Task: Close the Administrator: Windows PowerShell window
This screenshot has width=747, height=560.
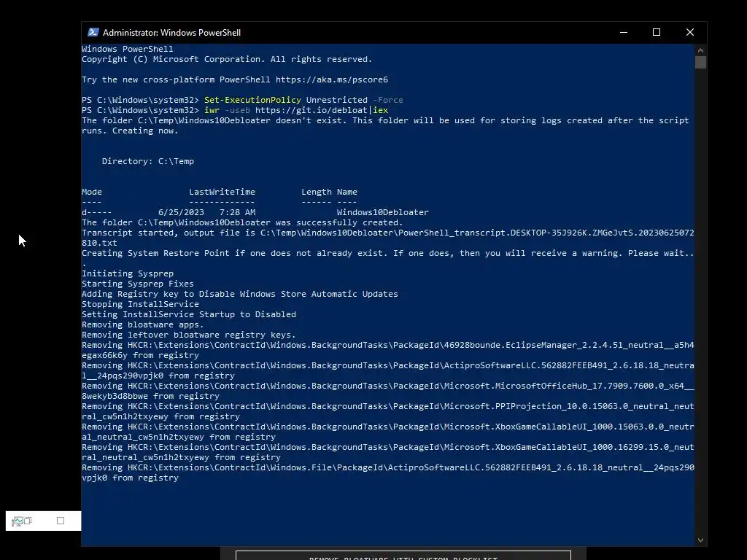Action: coord(690,32)
